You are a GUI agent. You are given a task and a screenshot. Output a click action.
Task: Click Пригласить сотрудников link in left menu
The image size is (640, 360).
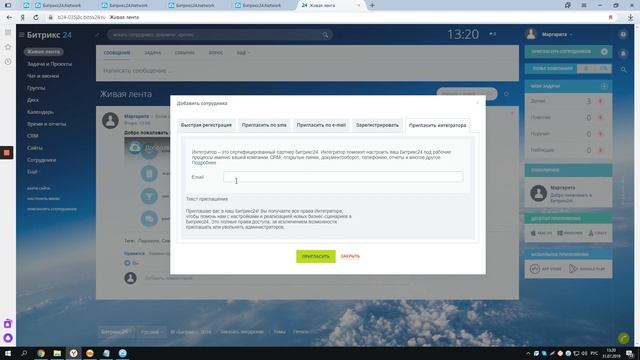pyautogui.click(x=52, y=209)
